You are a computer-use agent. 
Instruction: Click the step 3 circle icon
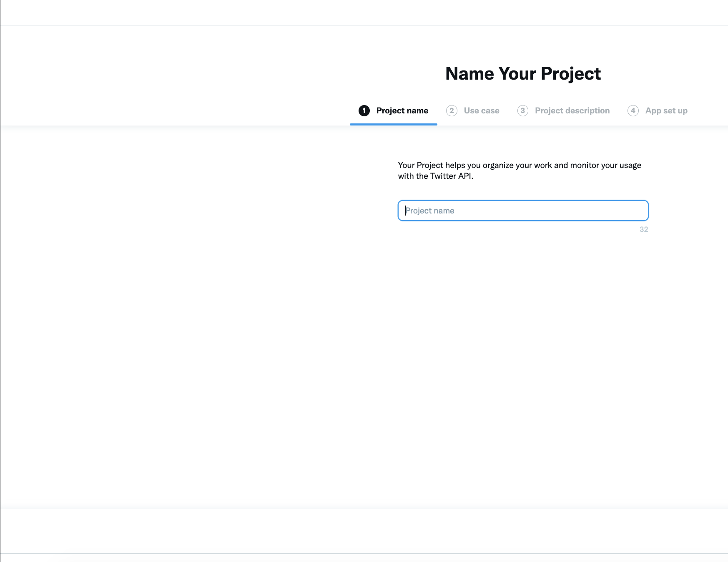523,110
